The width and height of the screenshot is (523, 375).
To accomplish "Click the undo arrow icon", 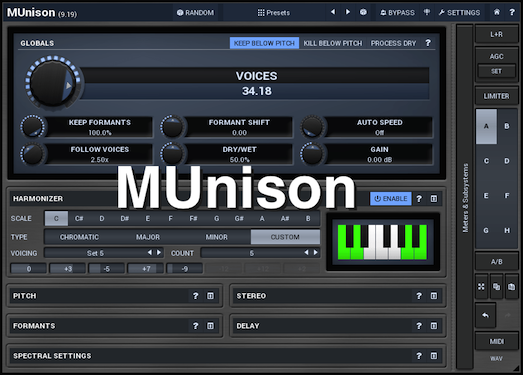I will coord(485,315).
